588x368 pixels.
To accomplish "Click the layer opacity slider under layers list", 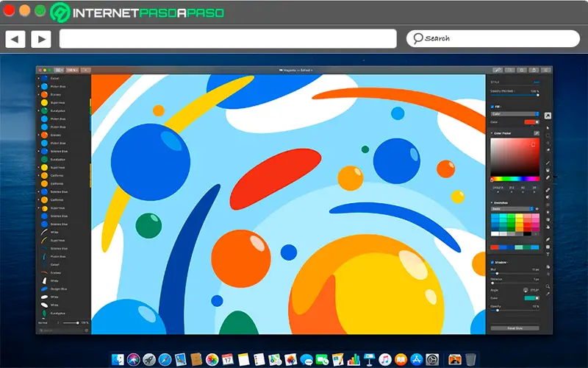I will point(71,322).
